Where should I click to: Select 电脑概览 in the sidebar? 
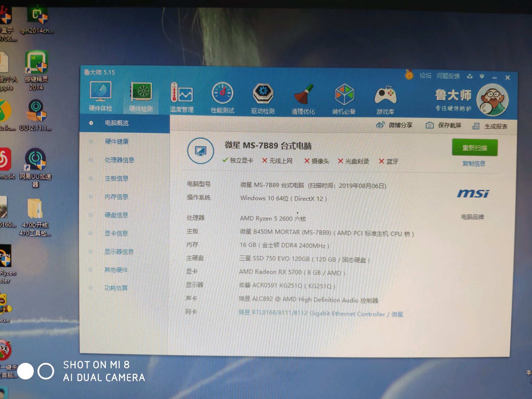click(x=125, y=123)
